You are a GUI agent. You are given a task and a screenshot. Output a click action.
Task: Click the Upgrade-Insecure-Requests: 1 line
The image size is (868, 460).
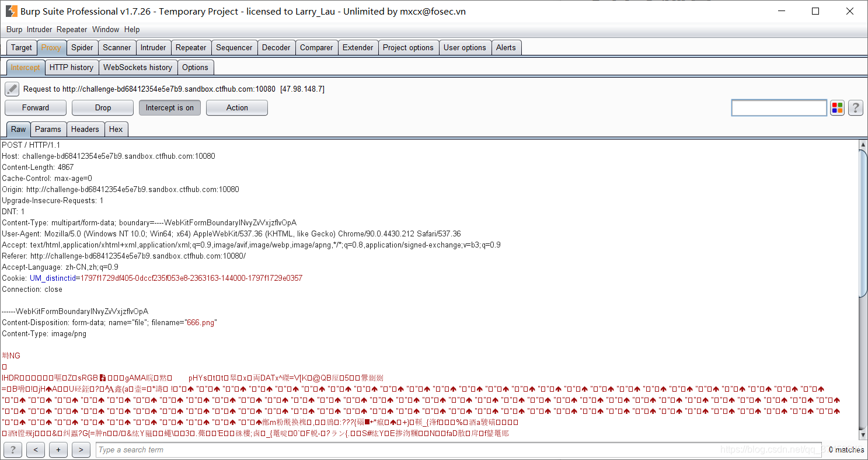point(53,200)
